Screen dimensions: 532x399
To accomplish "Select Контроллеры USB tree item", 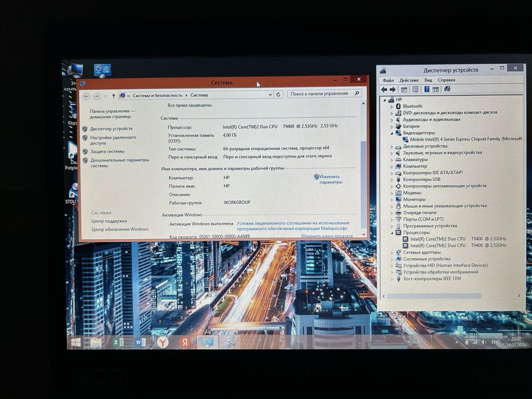I will pos(422,180).
